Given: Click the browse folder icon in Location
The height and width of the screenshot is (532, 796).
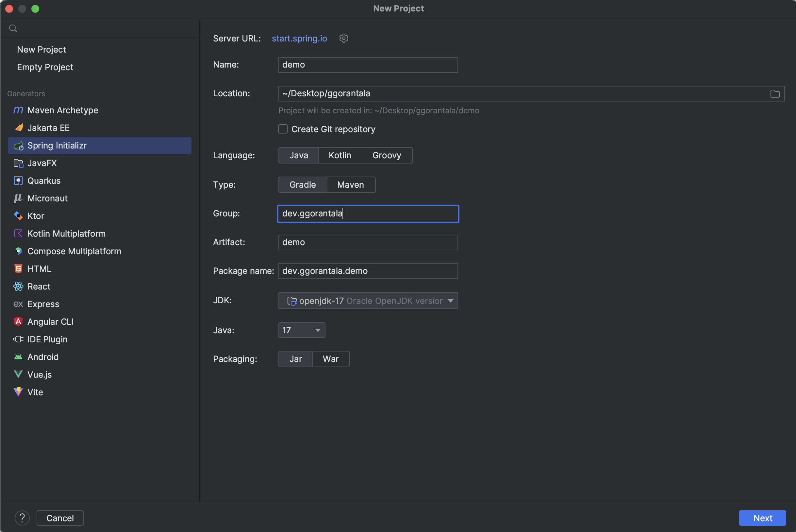Looking at the screenshot, I should [x=775, y=94].
